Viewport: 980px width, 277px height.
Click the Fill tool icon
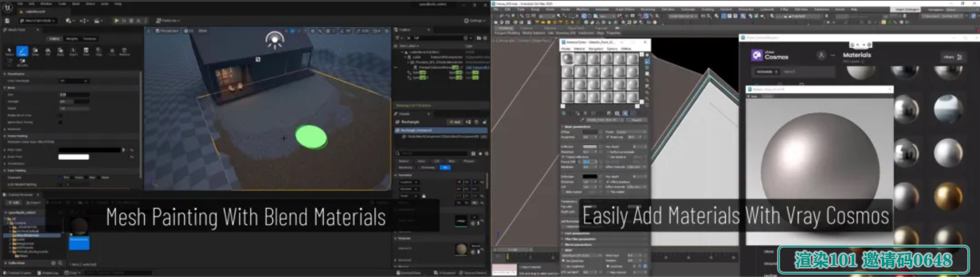coord(48,51)
